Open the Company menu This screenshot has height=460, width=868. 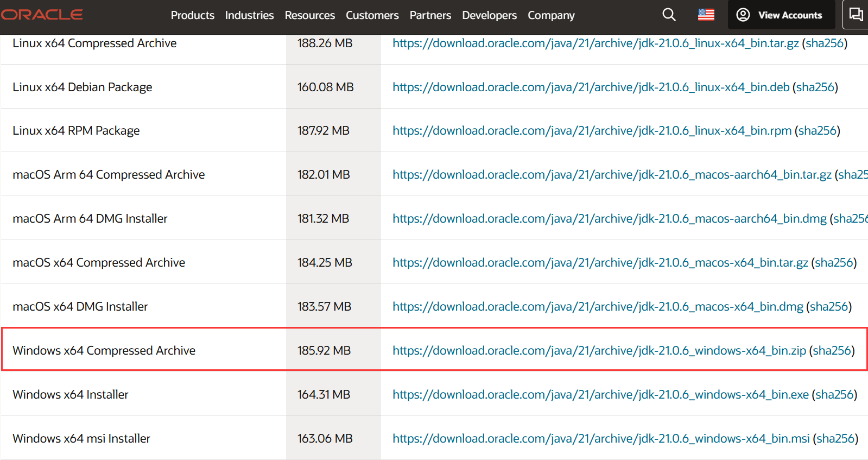551,15
